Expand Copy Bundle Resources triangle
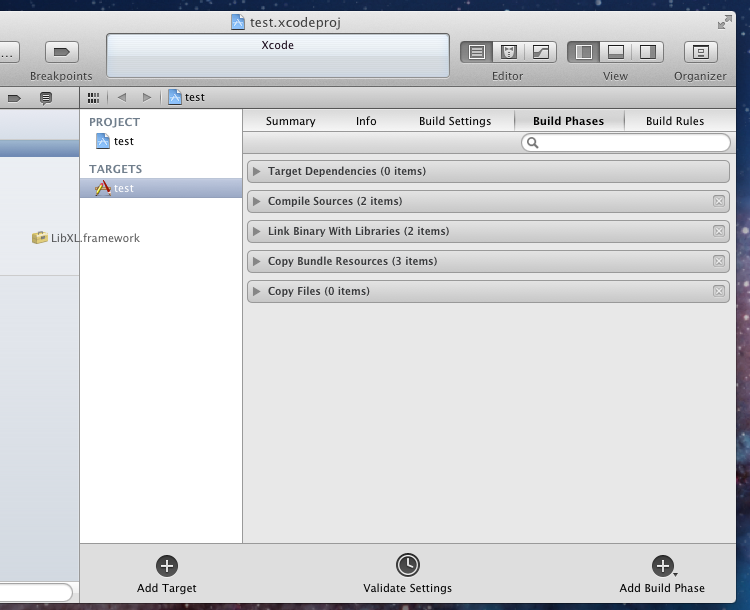Screen dimensions: 750x610 click(x=257, y=261)
